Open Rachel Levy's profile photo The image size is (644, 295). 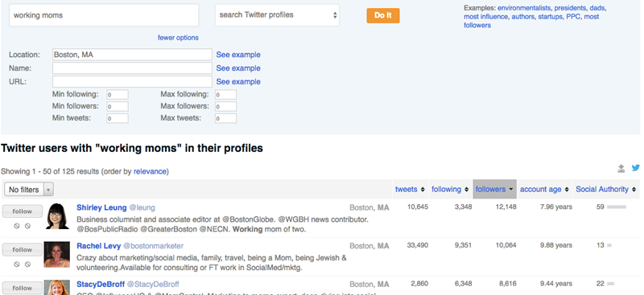pos(57,254)
